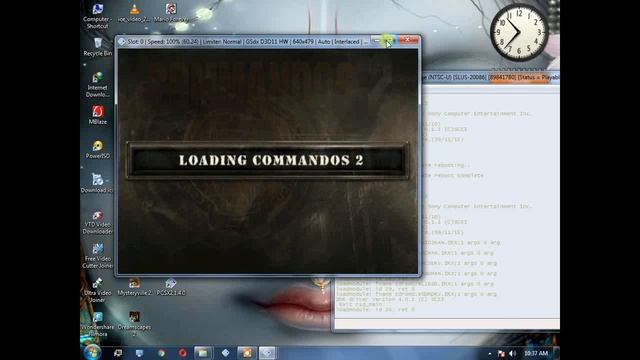The width and height of the screenshot is (640, 360).
Task: Open the Recycle Bin
Action: click(x=97, y=47)
